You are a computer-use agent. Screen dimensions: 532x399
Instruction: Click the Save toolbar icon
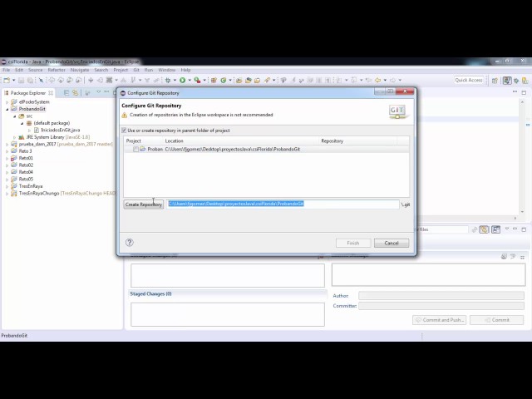point(21,81)
